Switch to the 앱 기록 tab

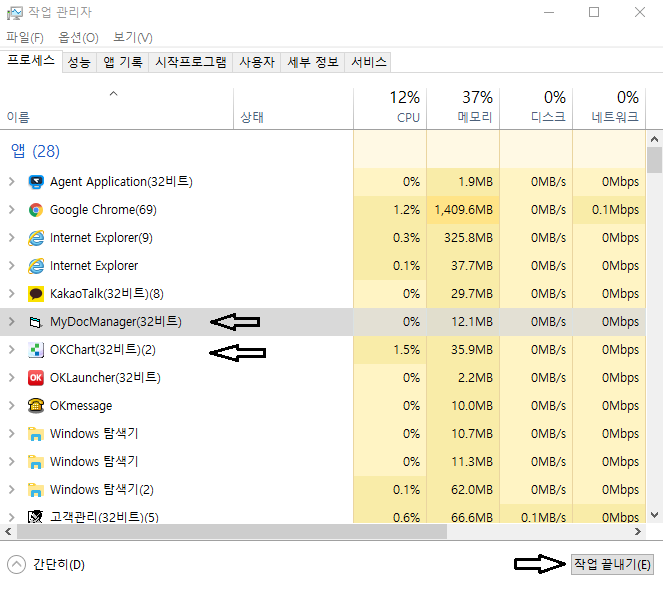123,63
